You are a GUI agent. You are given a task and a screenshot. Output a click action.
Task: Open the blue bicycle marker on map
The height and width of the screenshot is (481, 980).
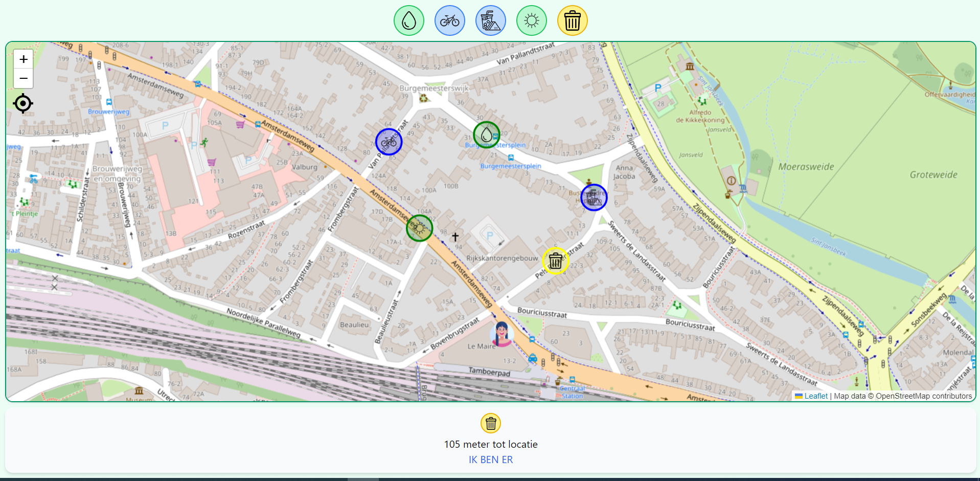[x=389, y=142]
